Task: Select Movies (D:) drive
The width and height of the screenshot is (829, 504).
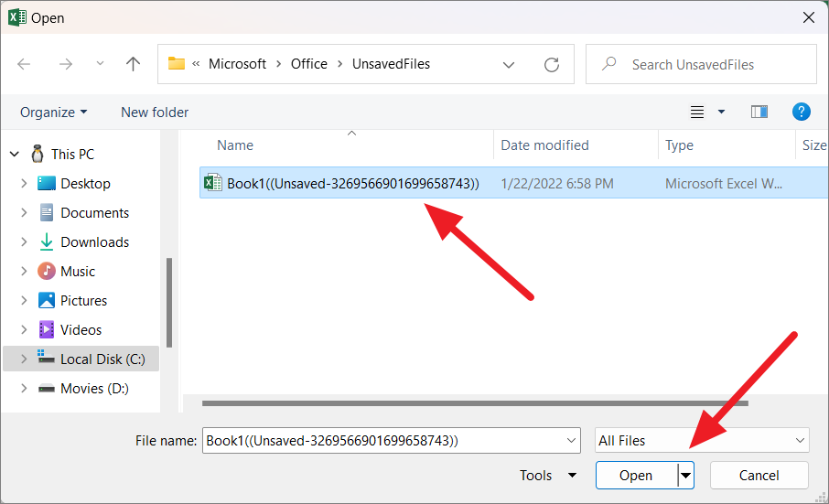Action: point(94,389)
